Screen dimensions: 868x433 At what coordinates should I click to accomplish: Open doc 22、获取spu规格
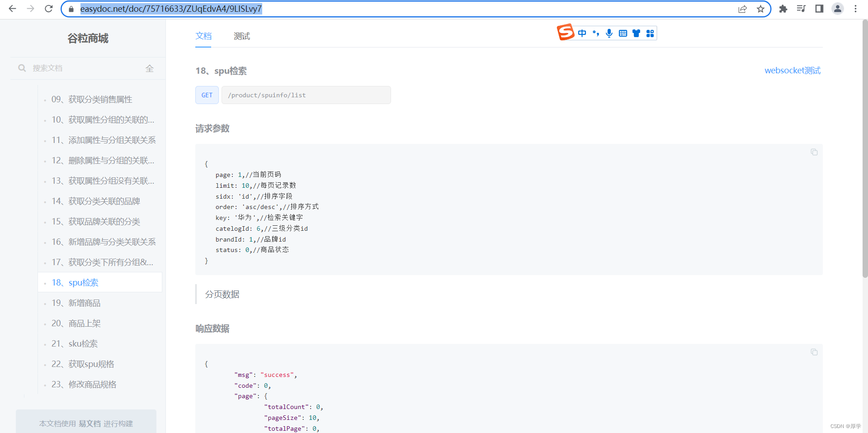click(83, 364)
